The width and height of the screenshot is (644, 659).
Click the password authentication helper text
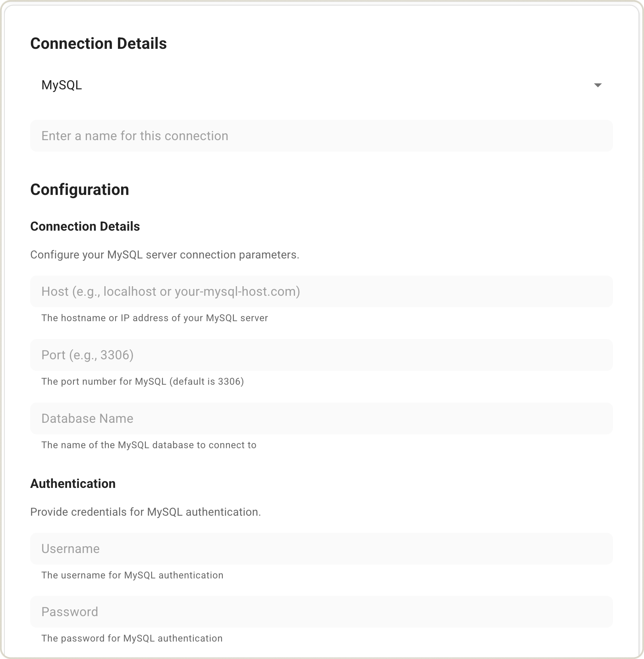coord(131,638)
